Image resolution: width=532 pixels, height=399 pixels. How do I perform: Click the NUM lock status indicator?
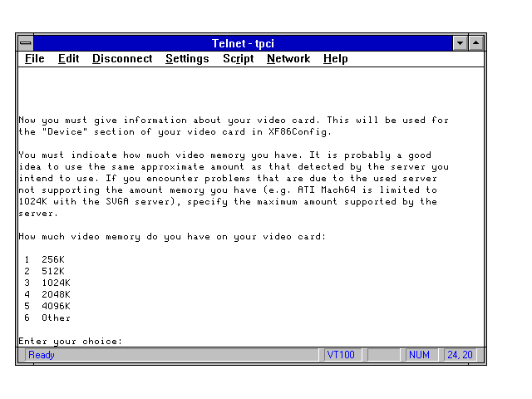pyautogui.click(x=420, y=355)
